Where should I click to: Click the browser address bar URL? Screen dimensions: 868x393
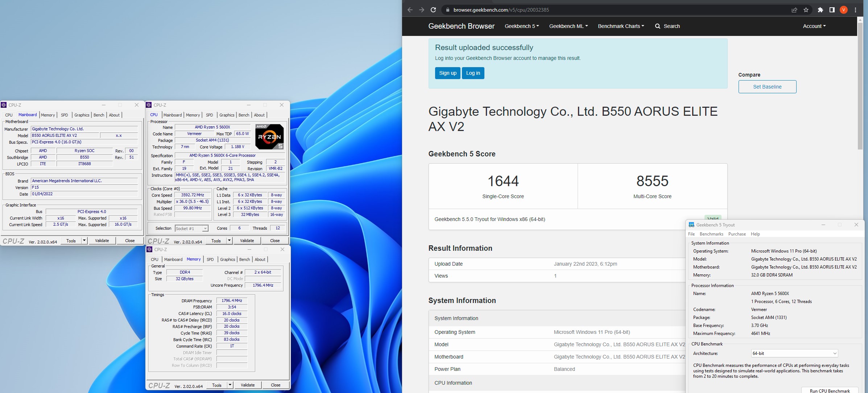(x=501, y=10)
